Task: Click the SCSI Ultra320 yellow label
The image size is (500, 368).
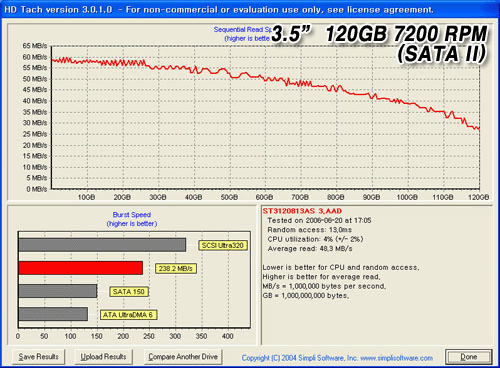Action: [223, 245]
